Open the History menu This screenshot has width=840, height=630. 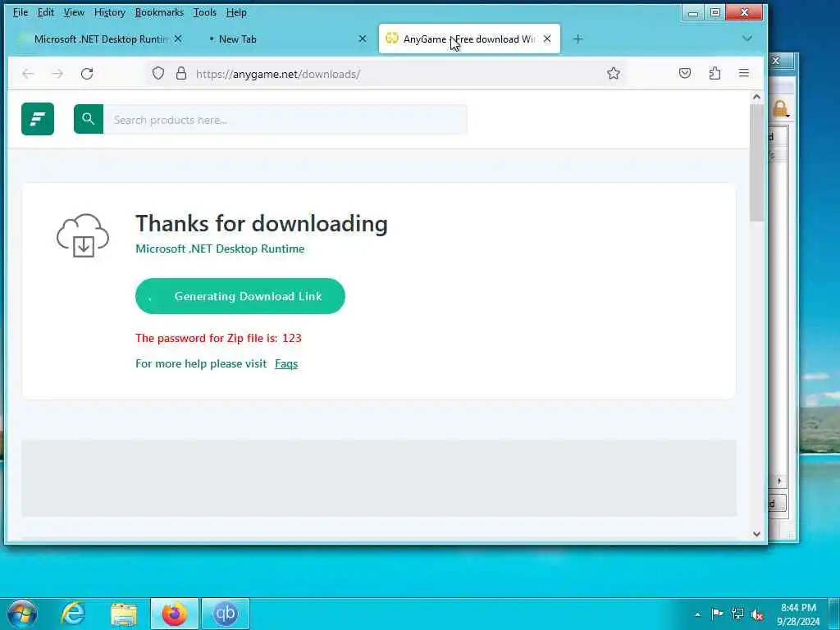(109, 12)
